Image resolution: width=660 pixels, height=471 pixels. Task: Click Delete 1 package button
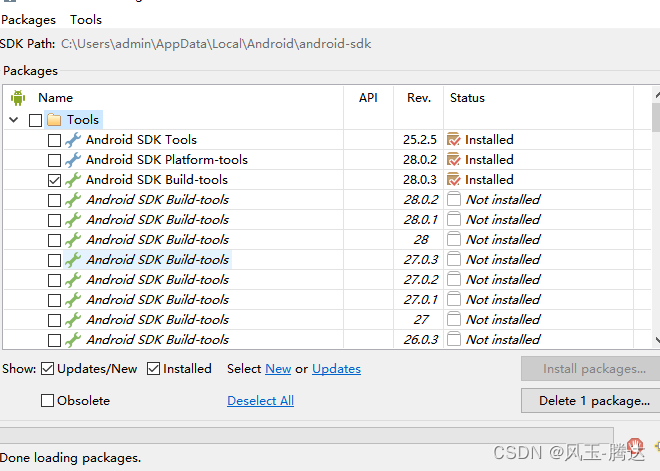[x=591, y=400]
